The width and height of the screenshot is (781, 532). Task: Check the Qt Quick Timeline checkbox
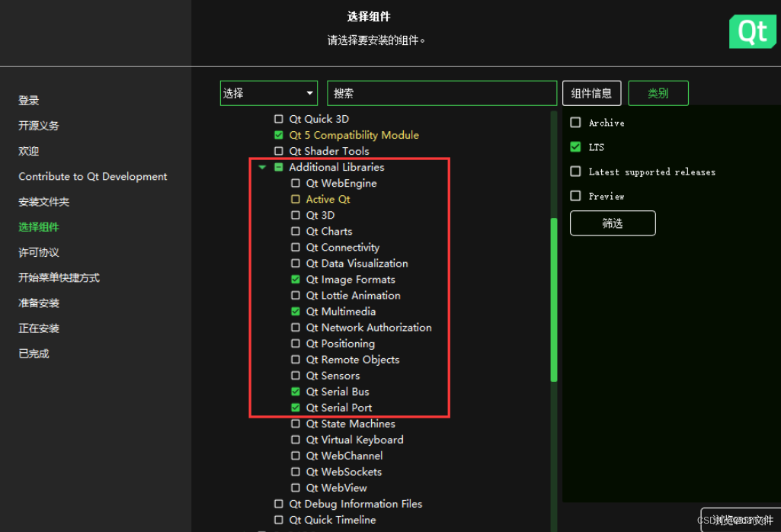point(278,520)
